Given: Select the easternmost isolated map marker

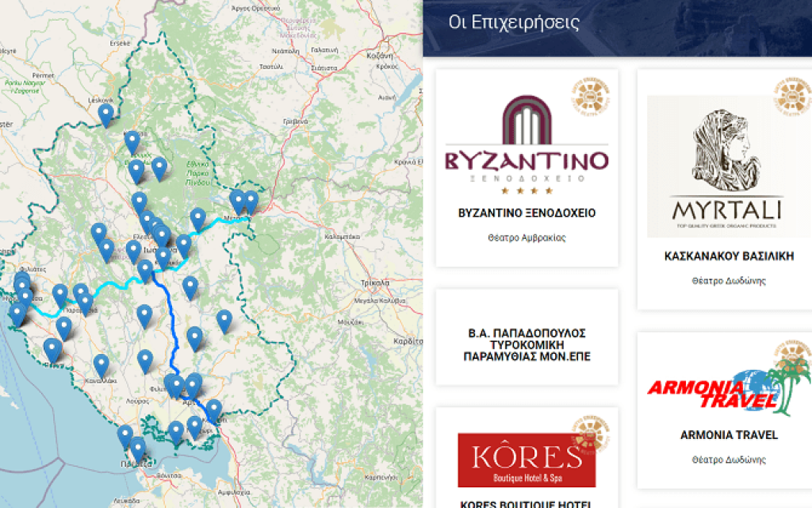Looking at the screenshot, I should pyautogui.click(x=224, y=320).
